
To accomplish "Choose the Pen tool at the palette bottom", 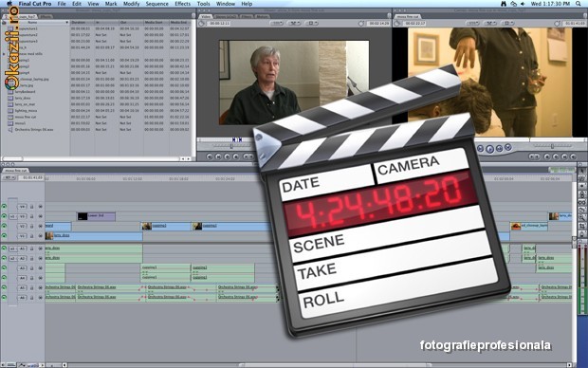I will (x=581, y=233).
